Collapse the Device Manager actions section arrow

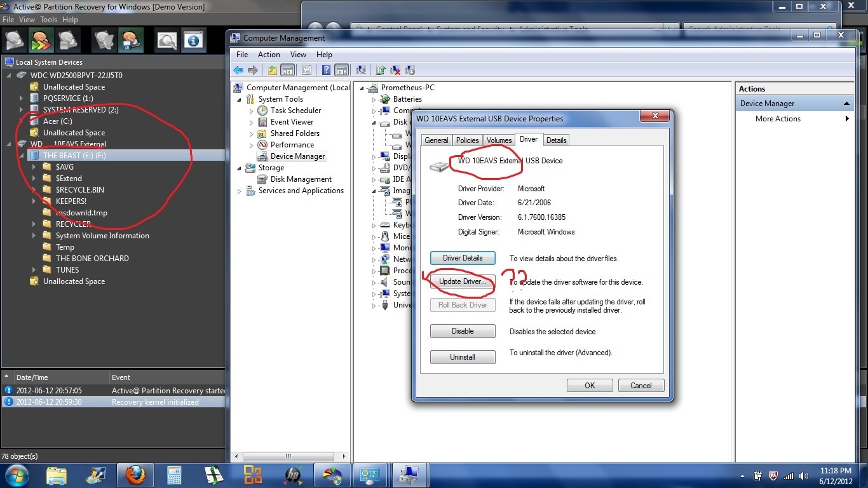[x=846, y=104]
